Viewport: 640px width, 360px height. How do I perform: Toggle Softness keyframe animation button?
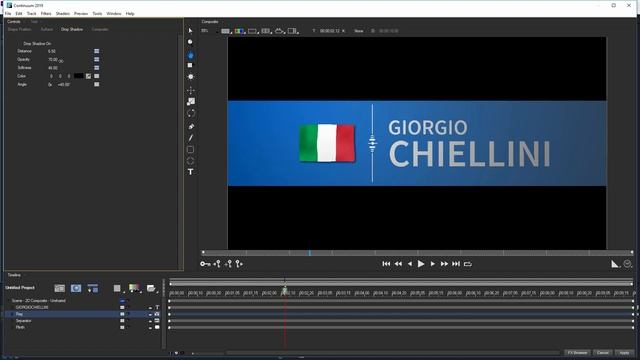pos(97,68)
